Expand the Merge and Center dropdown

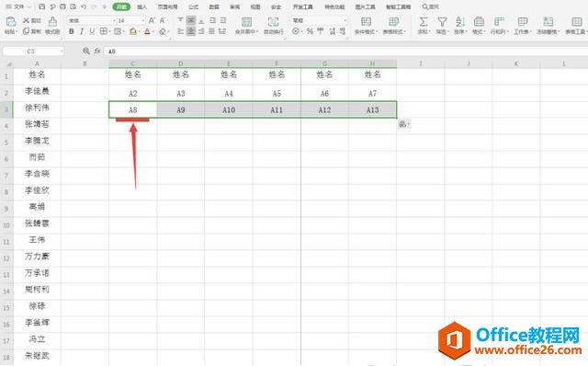(x=247, y=32)
